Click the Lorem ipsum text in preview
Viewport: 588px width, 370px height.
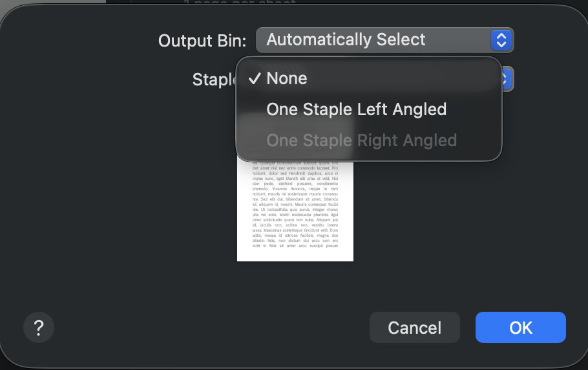coord(295,205)
